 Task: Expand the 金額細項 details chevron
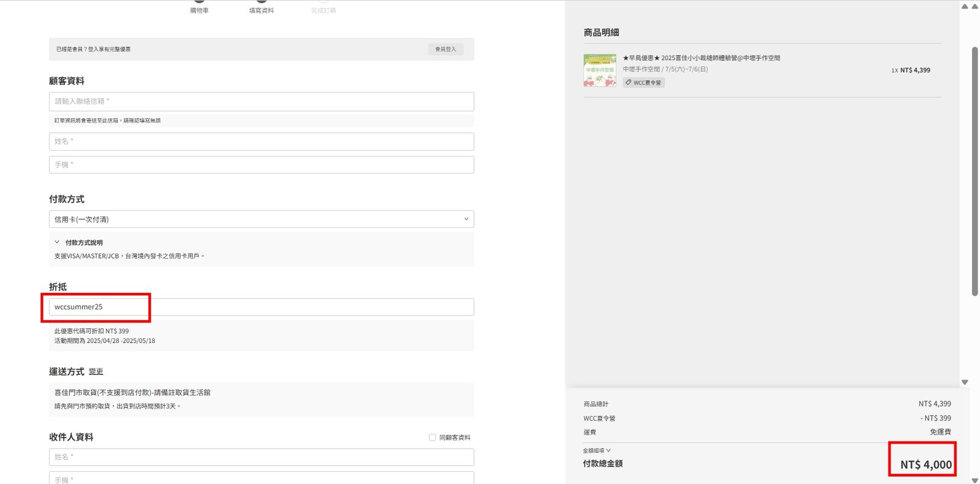(608, 450)
